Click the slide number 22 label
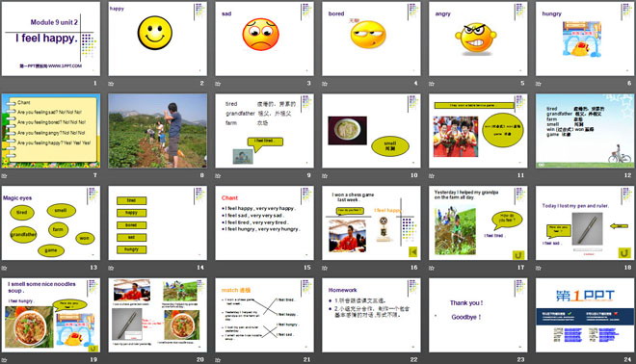This screenshot has height=364, width=636. point(413,359)
